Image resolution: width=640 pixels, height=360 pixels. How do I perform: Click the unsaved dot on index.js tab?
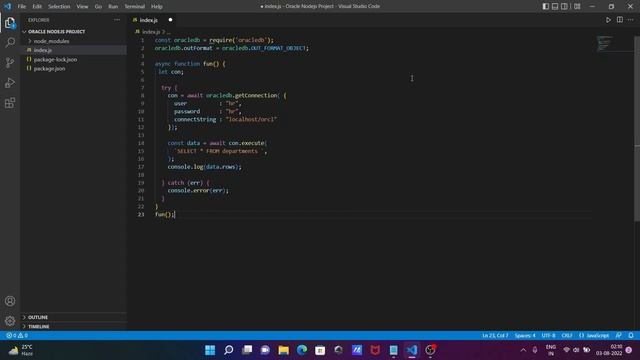171,20
